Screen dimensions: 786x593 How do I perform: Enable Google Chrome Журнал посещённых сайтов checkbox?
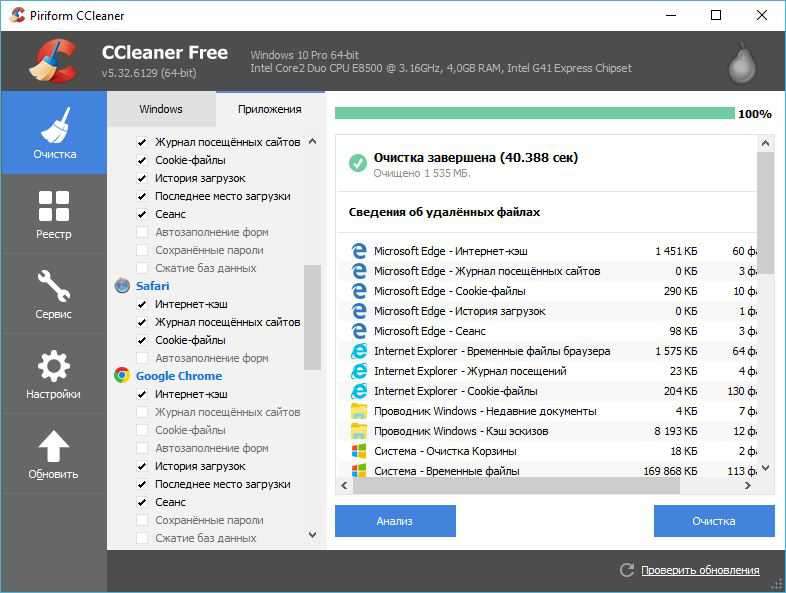(142, 412)
